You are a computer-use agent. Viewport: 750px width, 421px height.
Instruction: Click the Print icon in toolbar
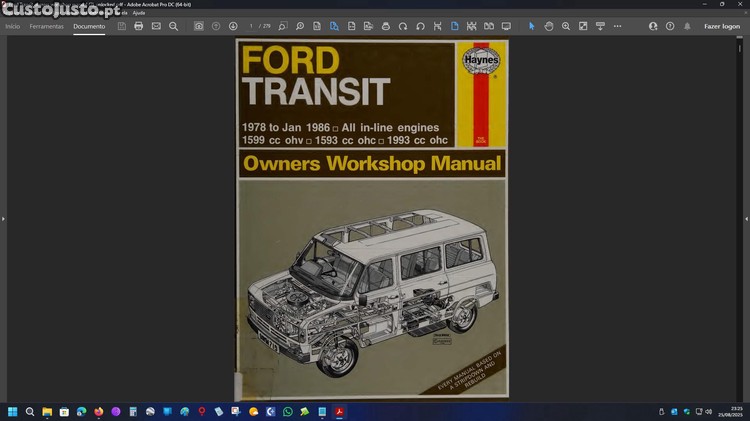click(139, 26)
